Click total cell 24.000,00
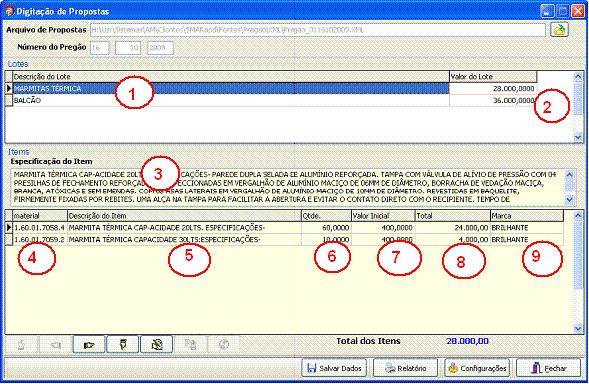Viewport: 589px width, 384px height. click(x=452, y=228)
